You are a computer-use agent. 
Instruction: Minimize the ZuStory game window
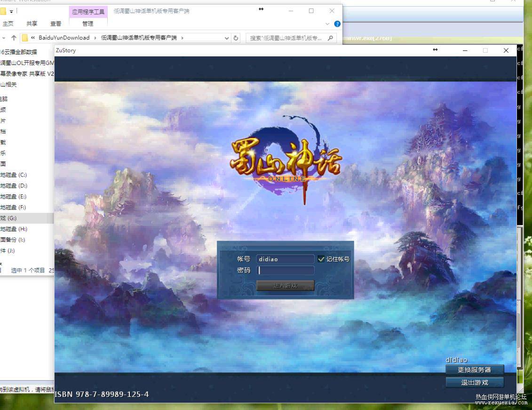pyautogui.click(x=465, y=50)
